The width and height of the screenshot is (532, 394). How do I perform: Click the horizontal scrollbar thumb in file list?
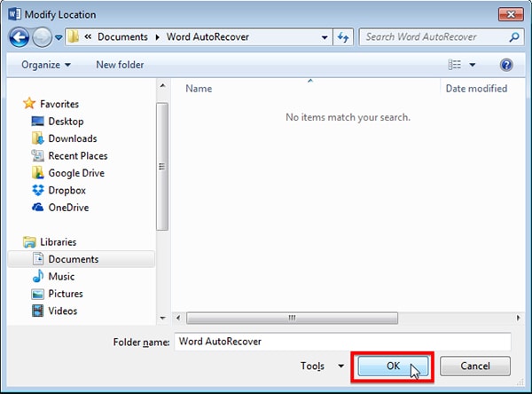pos(292,318)
